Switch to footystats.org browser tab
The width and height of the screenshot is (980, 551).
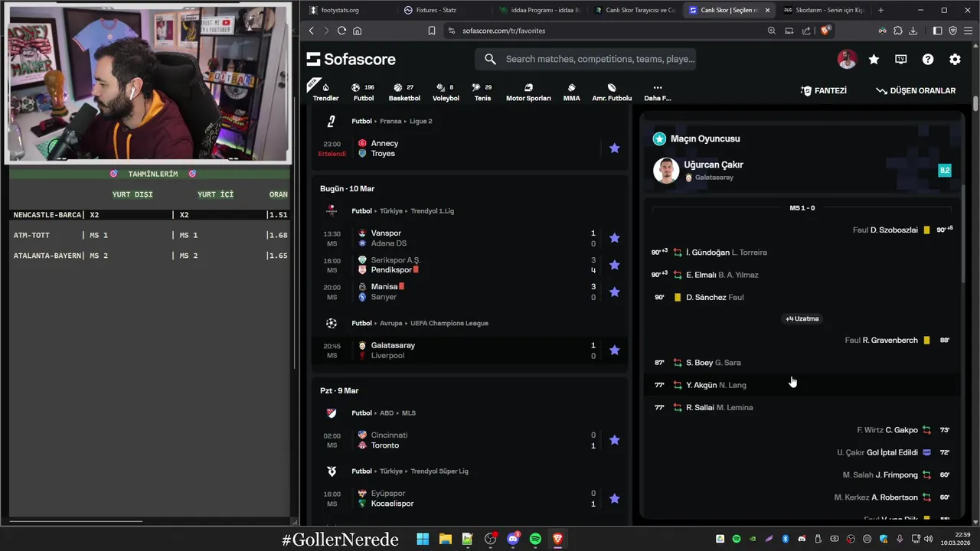click(x=341, y=10)
